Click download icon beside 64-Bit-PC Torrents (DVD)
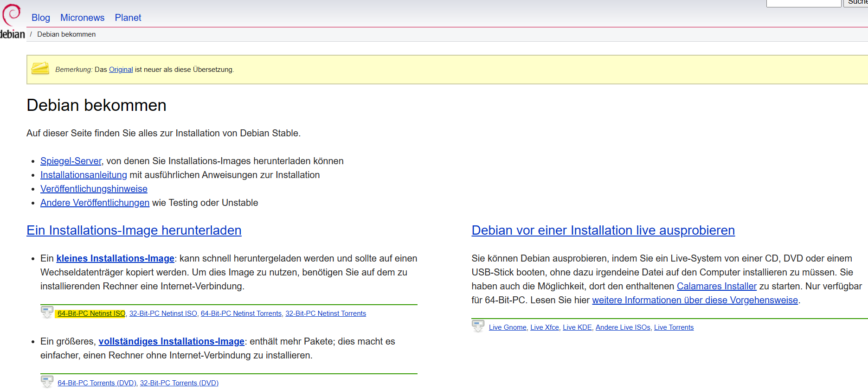Screen dimensions: 868x390 (47, 382)
